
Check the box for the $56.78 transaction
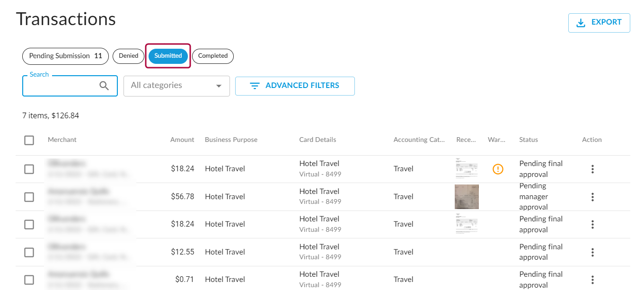coord(29,197)
